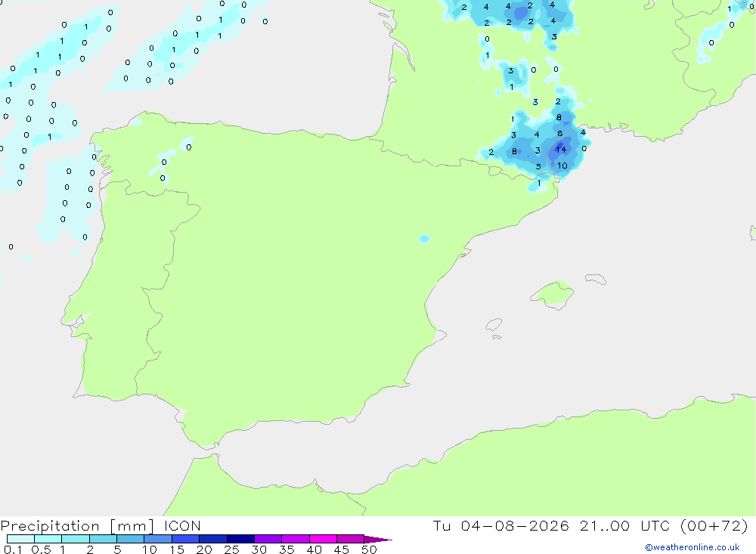Screen dimensions: 756x554
Task: Pick the 10–15 mm legend color box
Action: point(158,539)
